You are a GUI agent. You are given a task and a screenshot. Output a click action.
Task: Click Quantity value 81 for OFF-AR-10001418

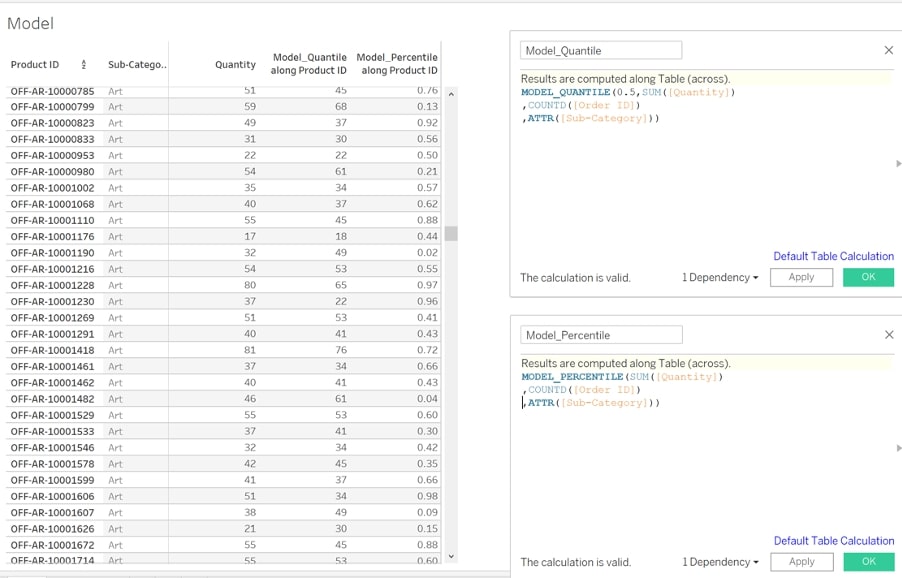pyautogui.click(x=250, y=350)
